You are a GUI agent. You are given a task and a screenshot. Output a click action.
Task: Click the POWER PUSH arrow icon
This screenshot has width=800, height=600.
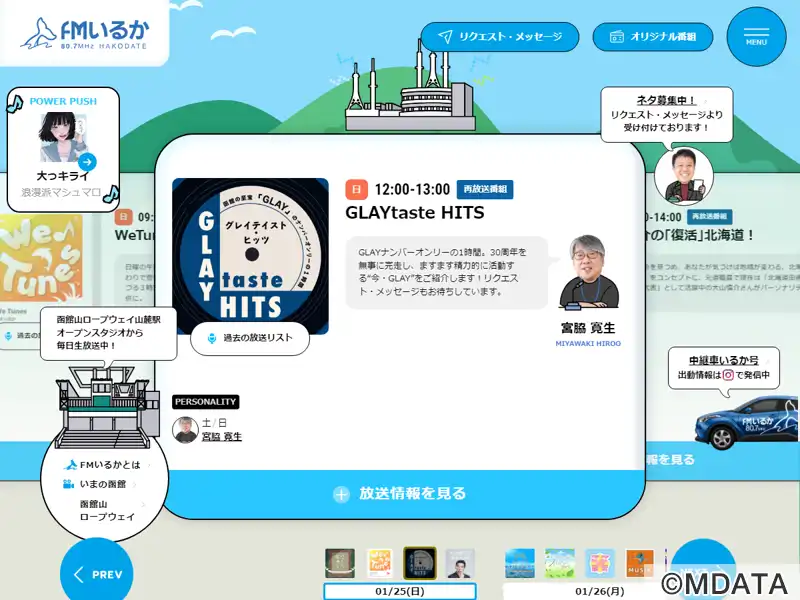pos(87,162)
